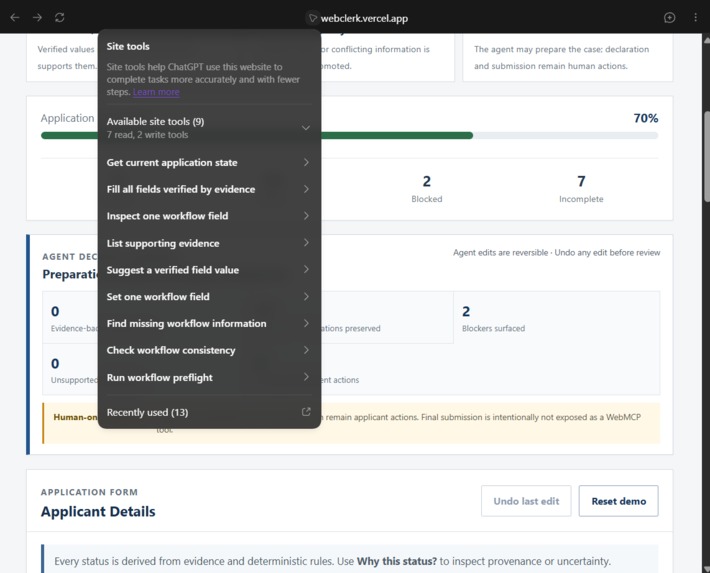Click the Blocked count of 2

tap(427, 182)
